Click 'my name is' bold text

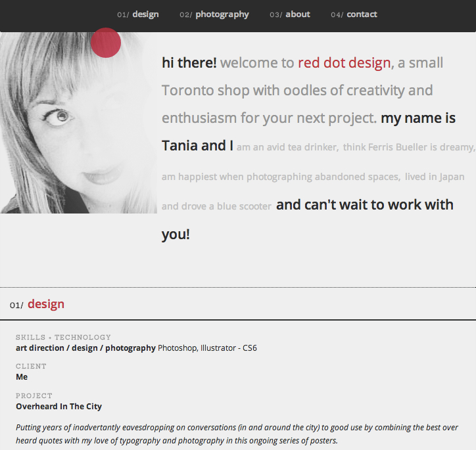point(418,118)
